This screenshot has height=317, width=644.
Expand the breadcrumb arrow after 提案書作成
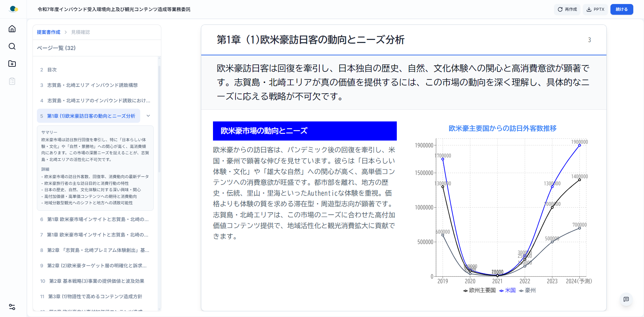(66, 32)
